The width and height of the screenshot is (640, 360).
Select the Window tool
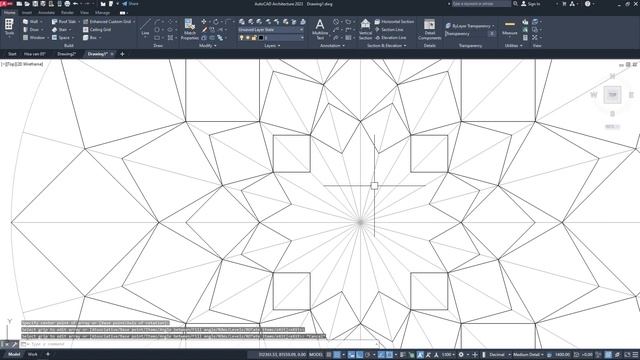tap(35, 38)
